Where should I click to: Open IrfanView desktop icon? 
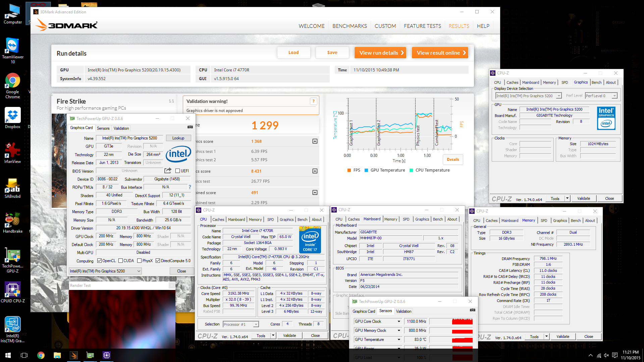(x=13, y=153)
